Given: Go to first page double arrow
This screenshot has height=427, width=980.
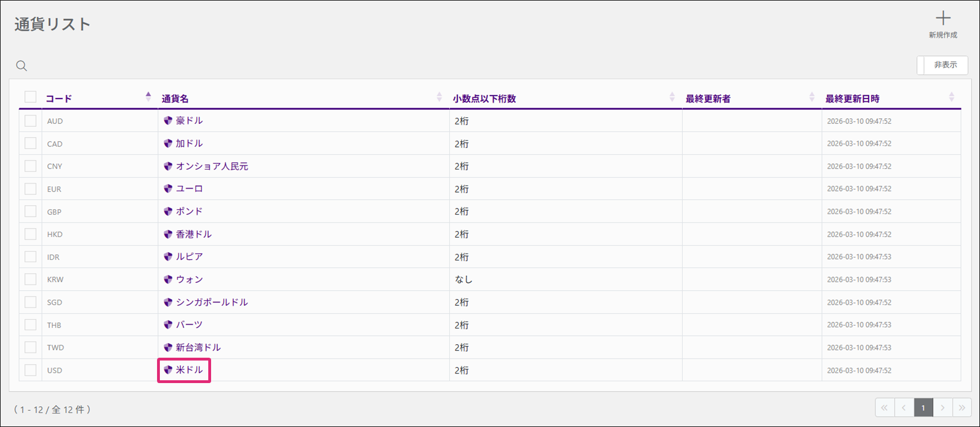Looking at the screenshot, I should 884,408.
